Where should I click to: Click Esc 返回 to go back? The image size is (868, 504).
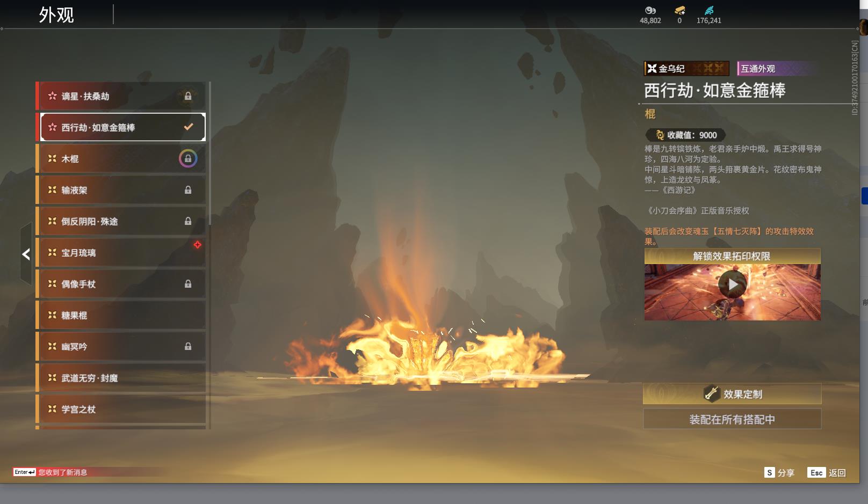pos(827,472)
